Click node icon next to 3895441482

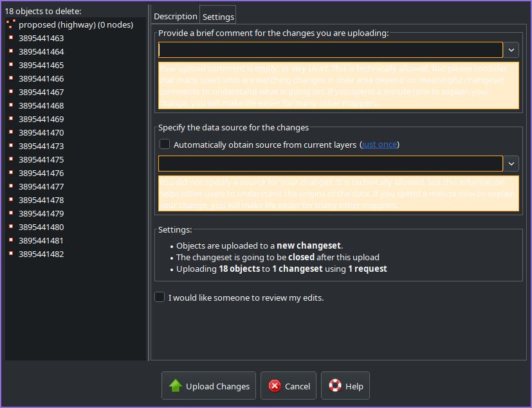11,254
